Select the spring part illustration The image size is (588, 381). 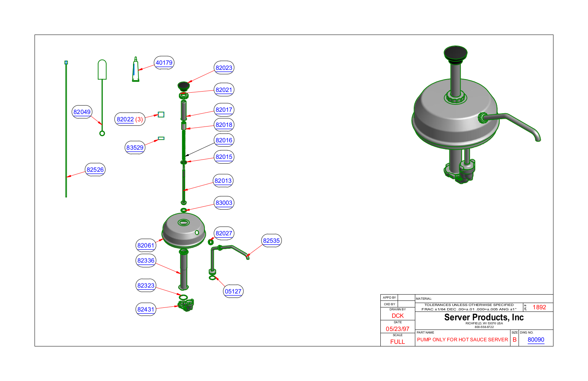(183, 145)
